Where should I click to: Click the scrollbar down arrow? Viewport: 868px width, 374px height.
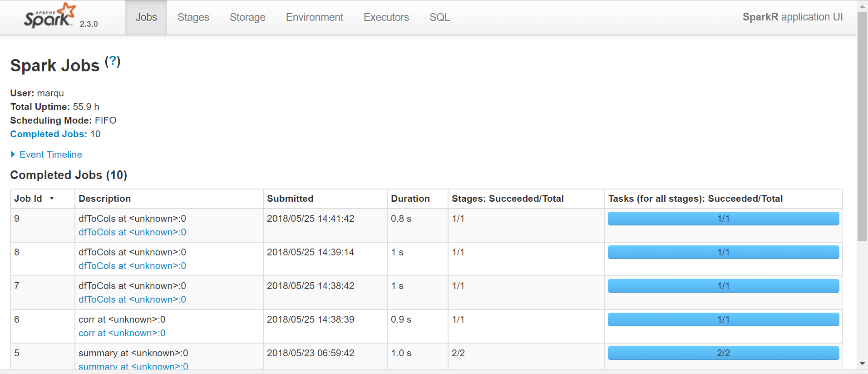coord(862,364)
